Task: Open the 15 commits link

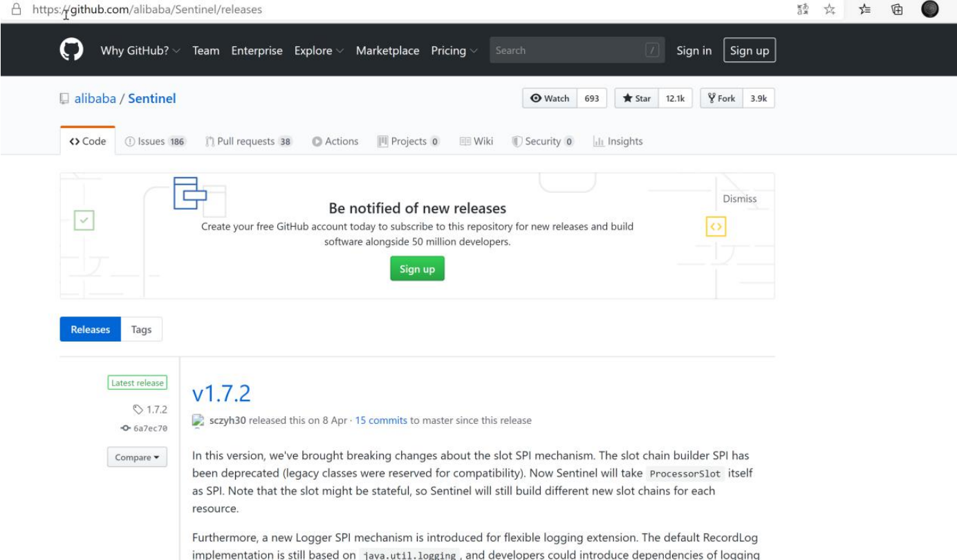Action: tap(381, 420)
